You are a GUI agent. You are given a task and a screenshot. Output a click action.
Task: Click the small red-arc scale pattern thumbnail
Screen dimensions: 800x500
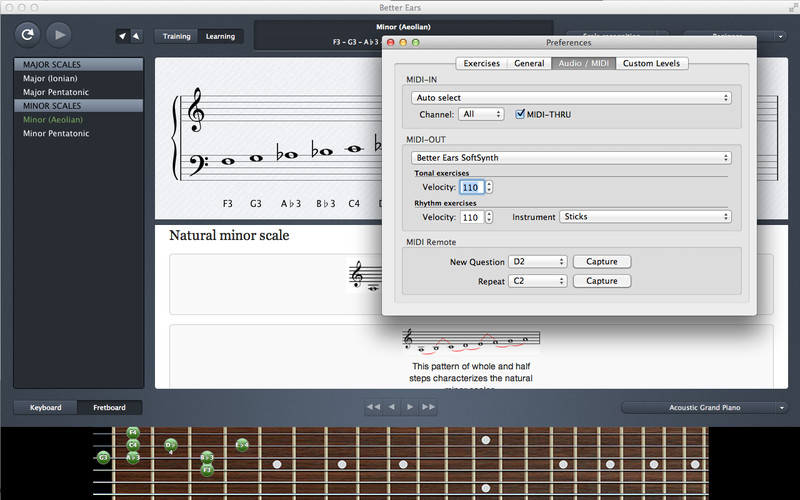click(471, 341)
